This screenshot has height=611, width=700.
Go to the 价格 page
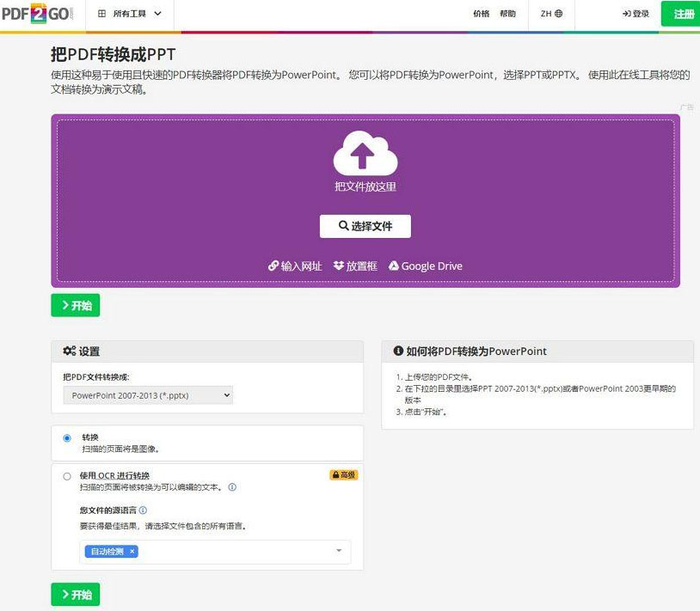[x=482, y=15]
